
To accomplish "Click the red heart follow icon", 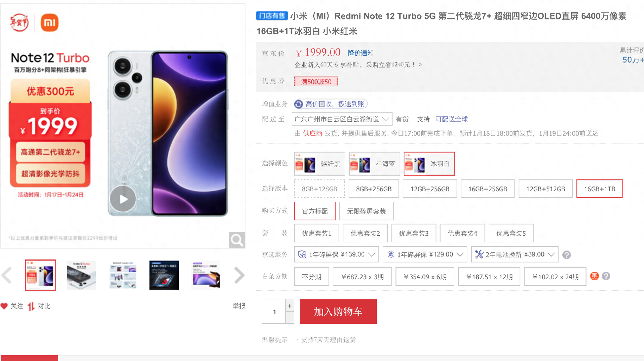I will (x=4, y=306).
